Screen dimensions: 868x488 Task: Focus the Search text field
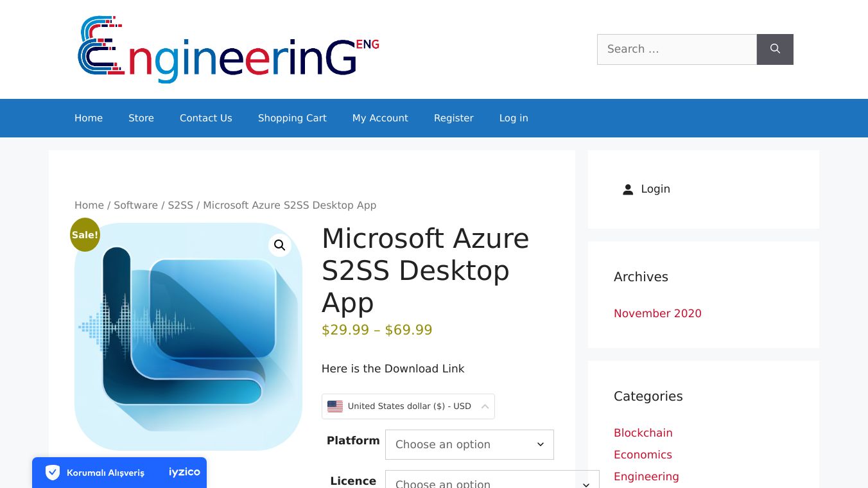point(677,49)
